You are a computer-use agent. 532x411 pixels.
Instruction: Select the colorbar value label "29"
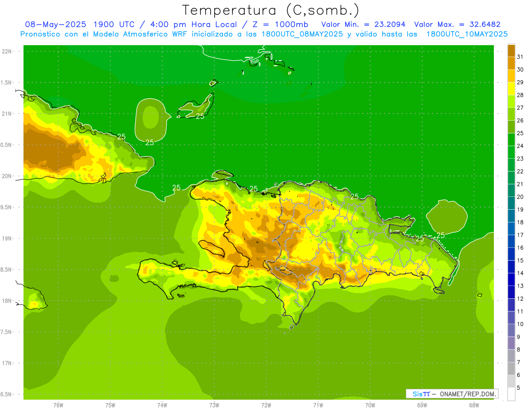click(520, 82)
